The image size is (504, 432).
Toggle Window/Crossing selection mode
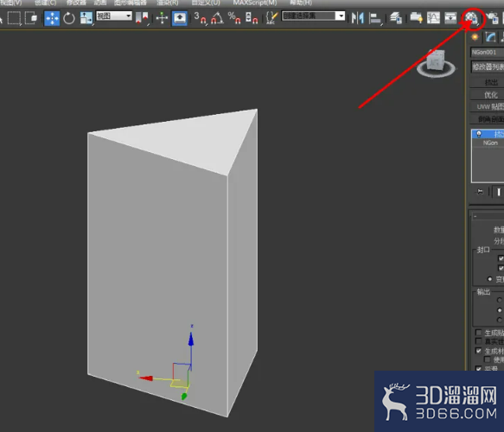pos(31,18)
